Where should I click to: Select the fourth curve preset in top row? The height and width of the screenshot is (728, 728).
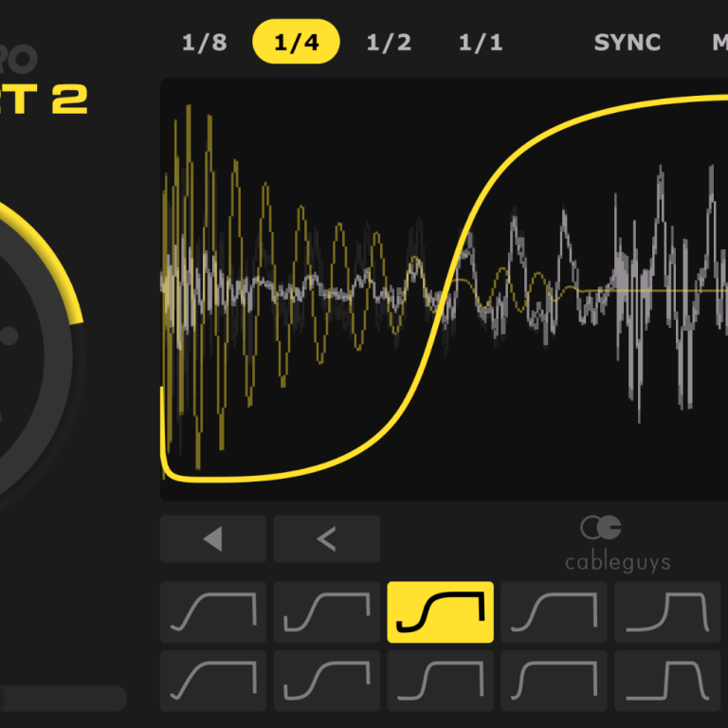point(555,612)
